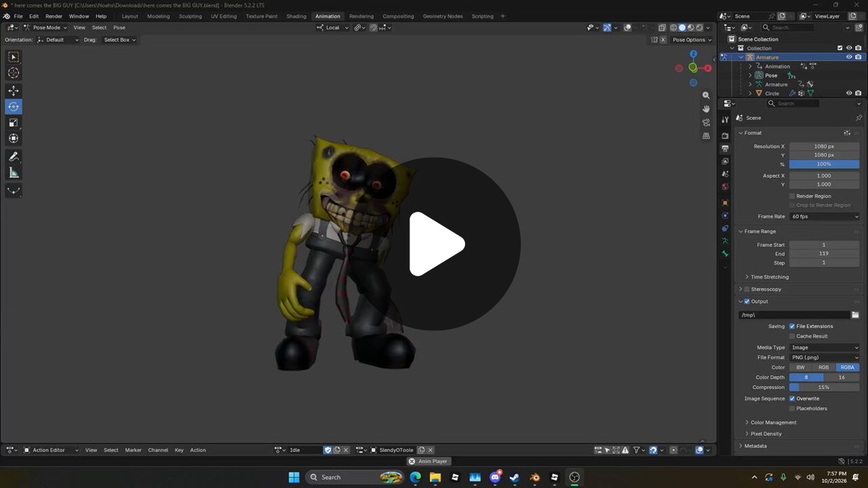Viewport: 868px width, 488px height.
Task: Open the Media Type dropdown
Action: [825, 348]
